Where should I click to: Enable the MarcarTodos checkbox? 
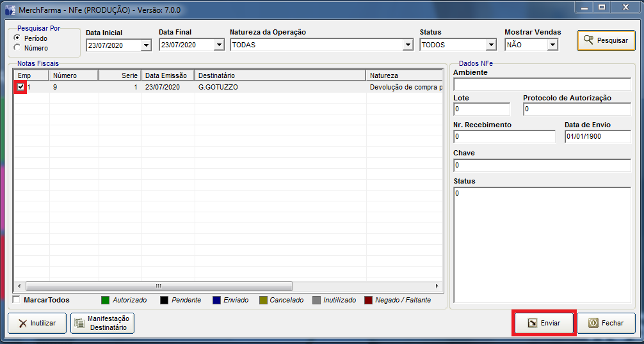click(17, 300)
